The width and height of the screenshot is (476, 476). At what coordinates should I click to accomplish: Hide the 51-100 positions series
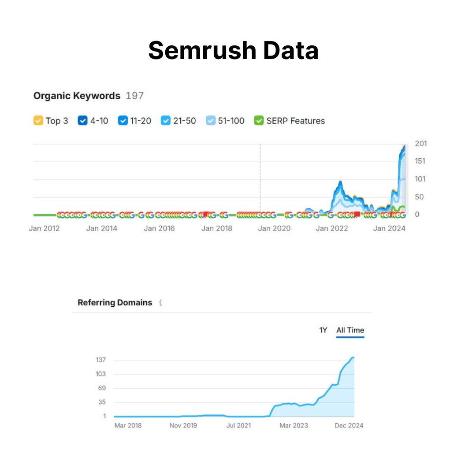tap(211, 121)
